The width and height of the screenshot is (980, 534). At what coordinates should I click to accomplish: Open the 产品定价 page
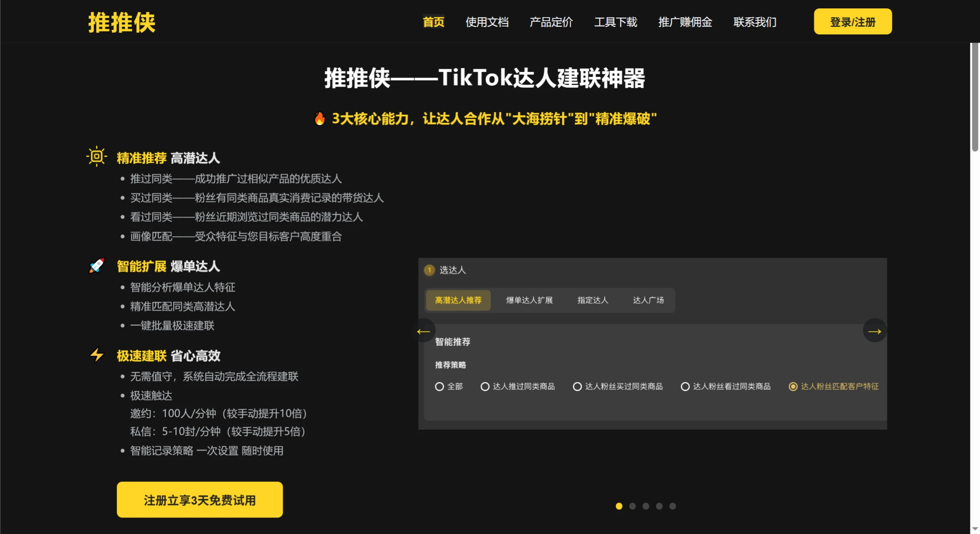click(x=551, y=22)
